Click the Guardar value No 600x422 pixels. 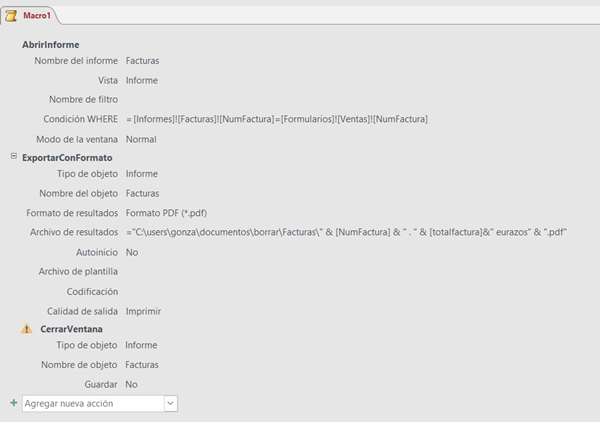[x=132, y=384]
